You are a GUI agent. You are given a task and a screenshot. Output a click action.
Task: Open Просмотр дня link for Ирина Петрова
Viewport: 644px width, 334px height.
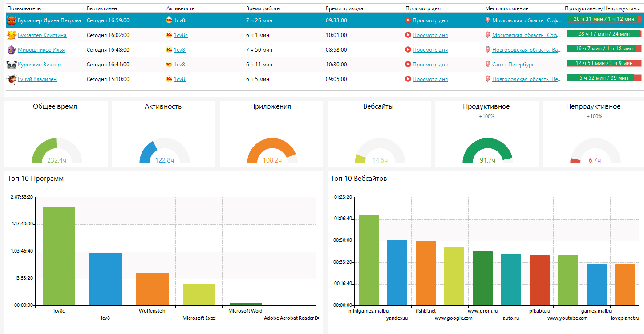430,20
